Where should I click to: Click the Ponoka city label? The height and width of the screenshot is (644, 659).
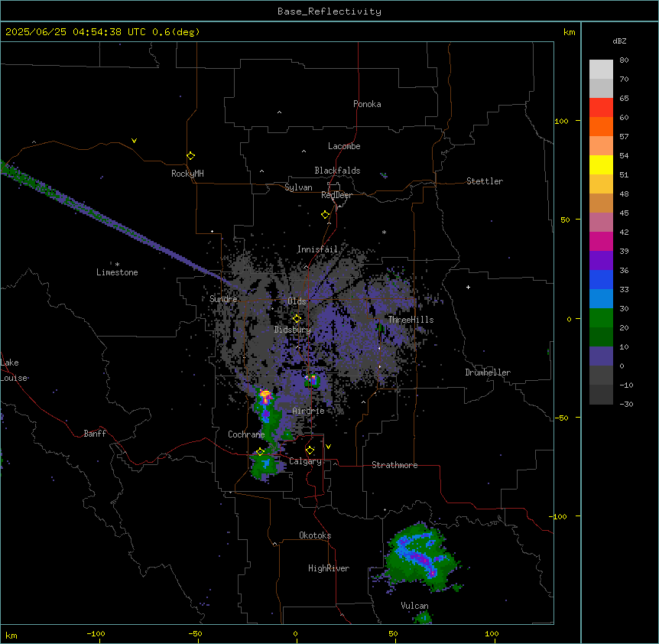coord(367,104)
